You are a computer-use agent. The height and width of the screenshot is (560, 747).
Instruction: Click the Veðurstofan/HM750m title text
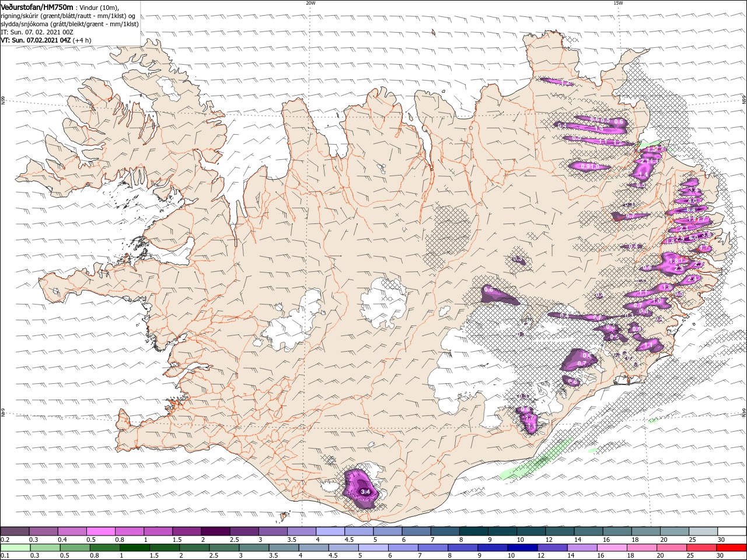tap(37, 6)
